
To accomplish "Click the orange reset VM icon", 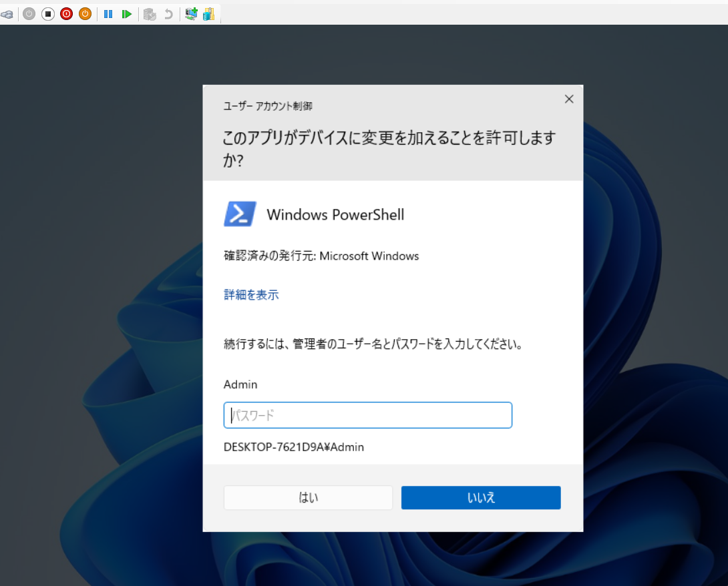I will point(84,13).
